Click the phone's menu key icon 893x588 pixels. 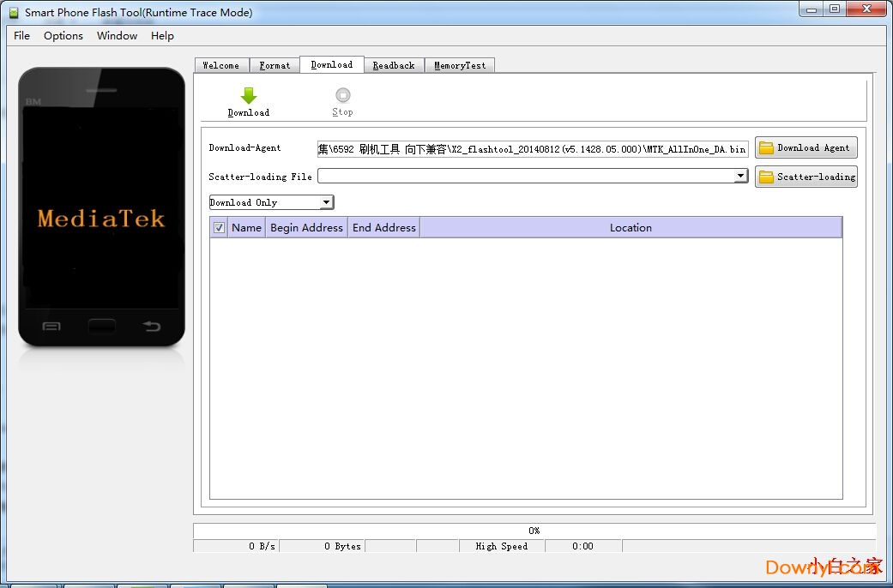(x=51, y=327)
